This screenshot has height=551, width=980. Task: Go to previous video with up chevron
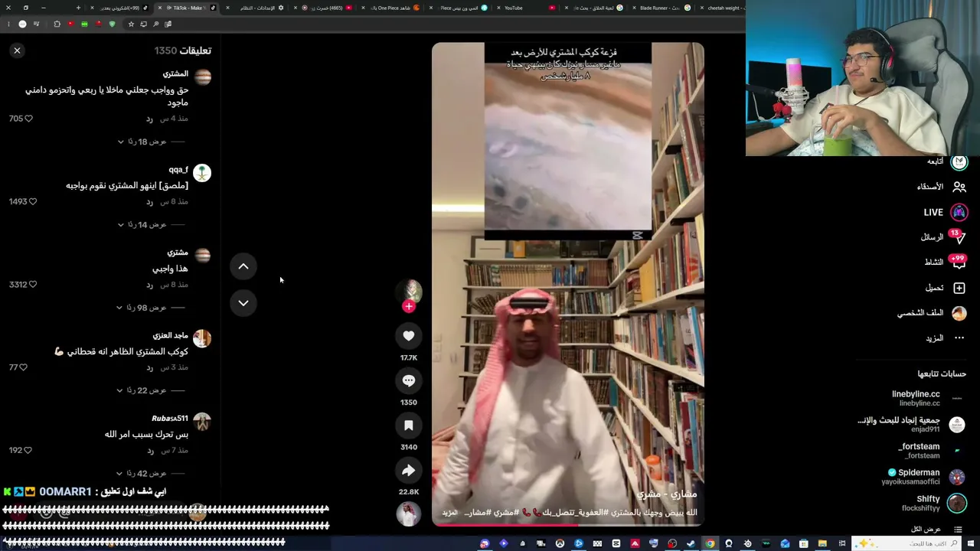(243, 266)
